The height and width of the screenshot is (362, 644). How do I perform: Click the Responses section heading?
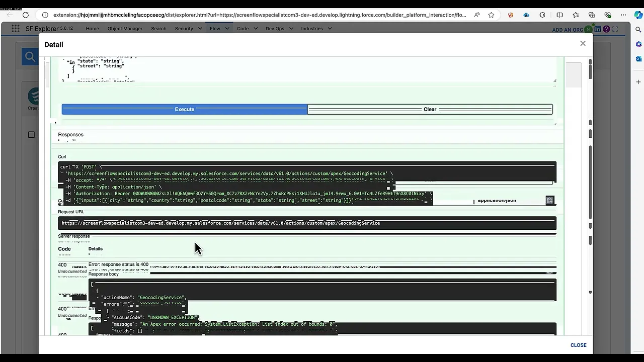coord(70,135)
